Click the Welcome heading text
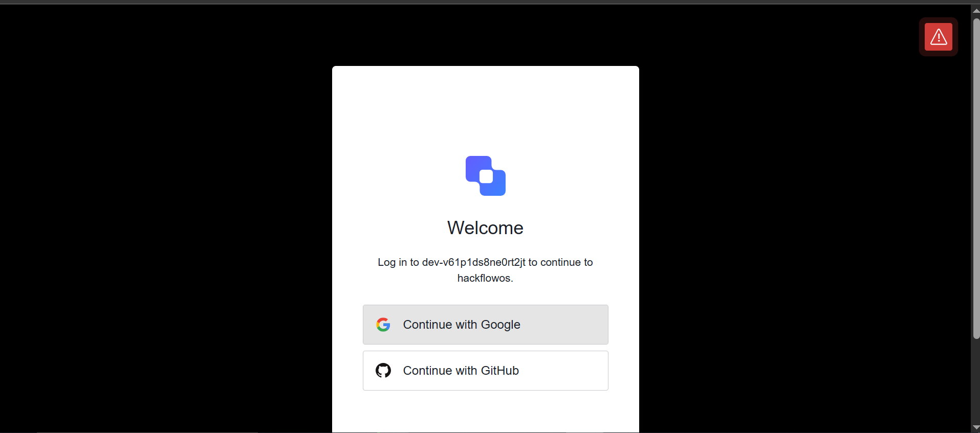Image resolution: width=980 pixels, height=433 pixels. click(485, 228)
